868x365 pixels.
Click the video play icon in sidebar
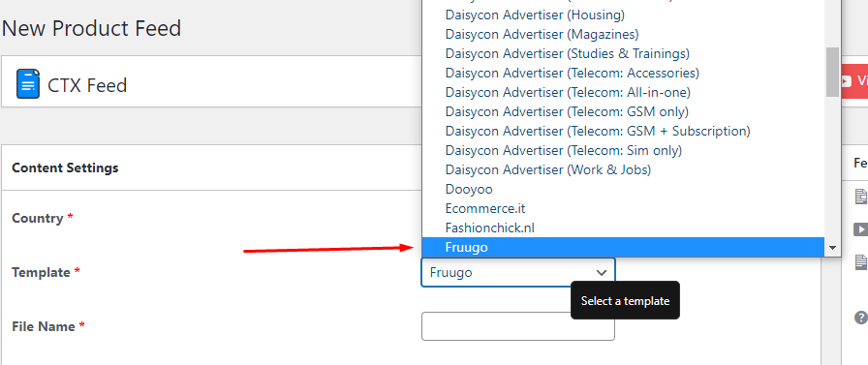[861, 228]
